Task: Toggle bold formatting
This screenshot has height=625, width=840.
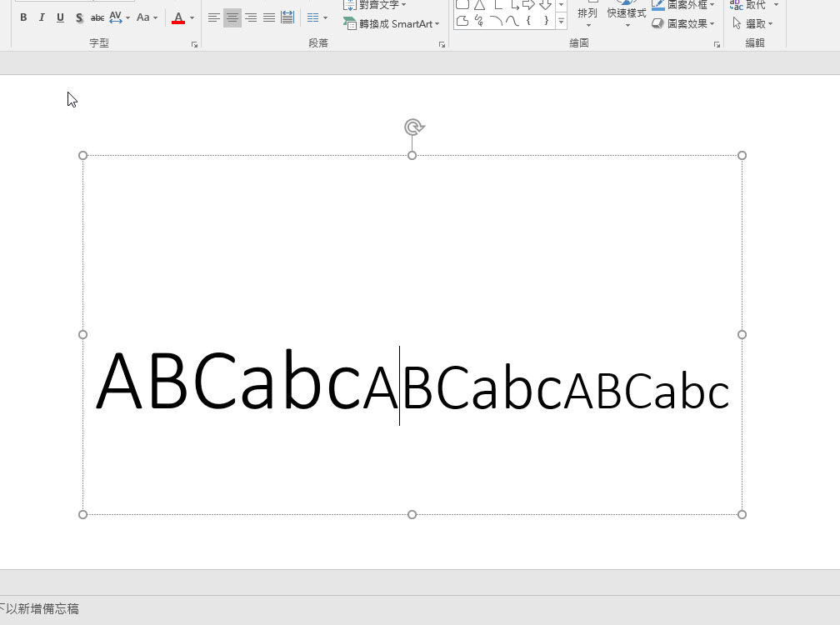Action: [23, 17]
